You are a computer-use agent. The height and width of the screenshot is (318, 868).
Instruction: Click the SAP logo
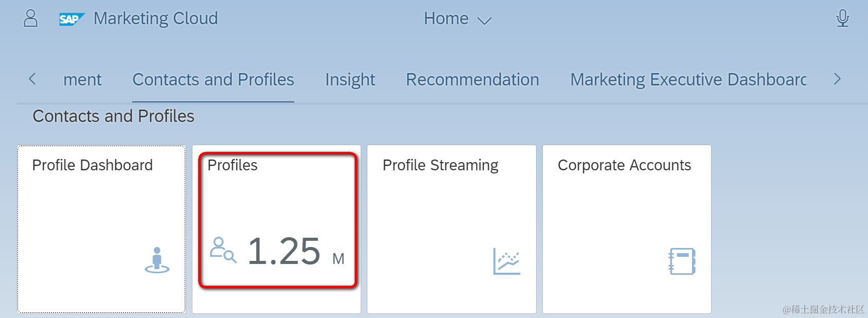[72, 19]
